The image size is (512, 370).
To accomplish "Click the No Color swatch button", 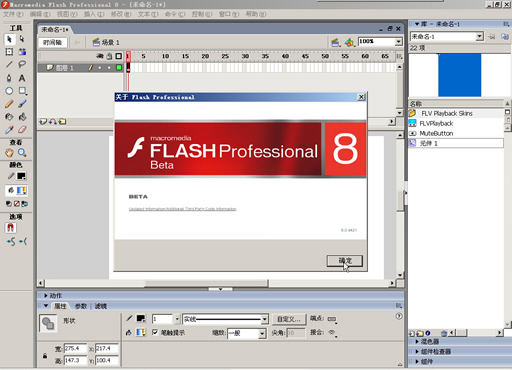I will point(17,204).
